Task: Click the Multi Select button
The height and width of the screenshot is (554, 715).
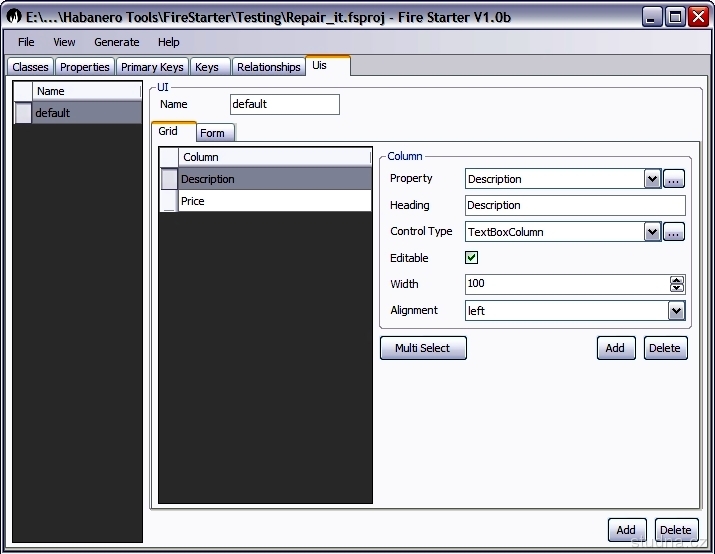Action: [423, 348]
